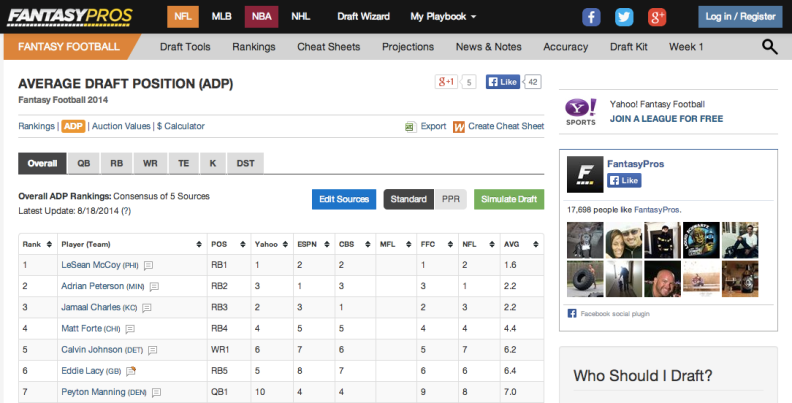
Task: Open the FantasyPros Facebook page icon
Action: pos(591,17)
